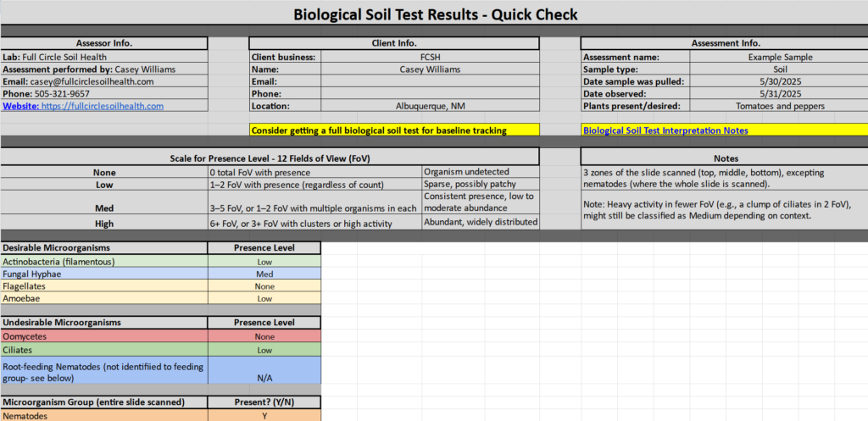Select the empty client Phone field
Image resolution: width=868 pixels, height=421 pixels.
click(x=429, y=94)
